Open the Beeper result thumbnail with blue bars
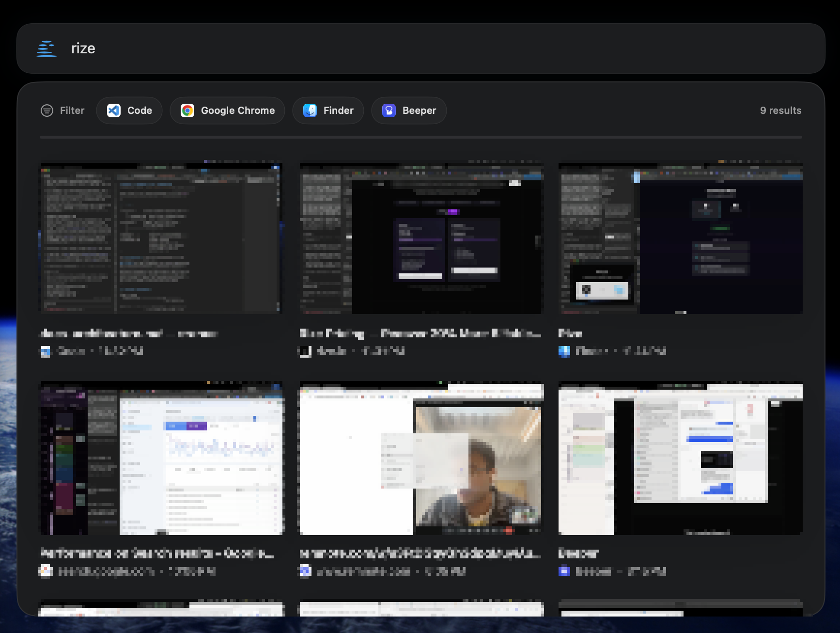Image resolution: width=840 pixels, height=633 pixels. pyautogui.click(x=680, y=458)
